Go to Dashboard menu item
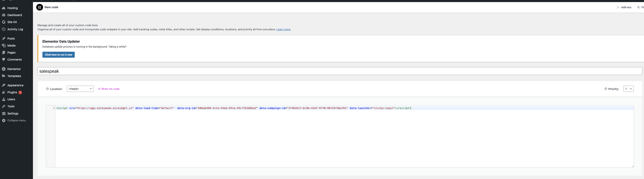Image resolution: width=644 pixels, height=179 pixels. [x=16, y=15]
